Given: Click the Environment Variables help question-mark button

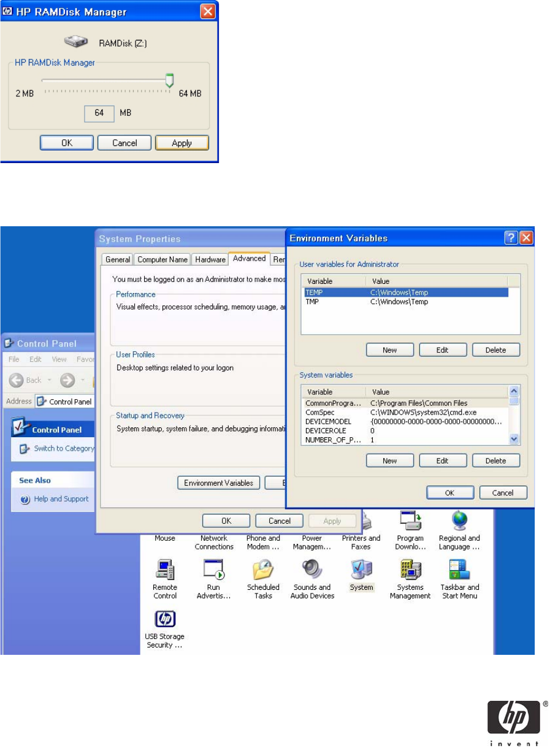Looking at the screenshot, I should point(511,239).
